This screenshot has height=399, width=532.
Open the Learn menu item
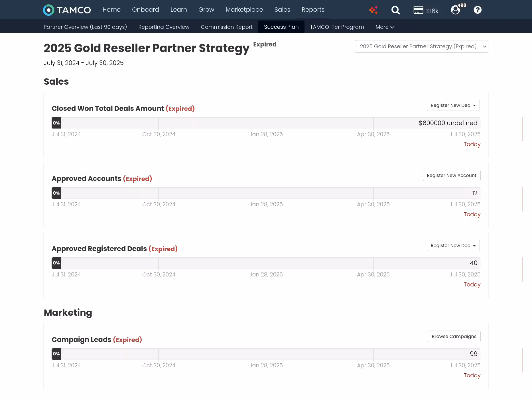tap(179, 10)
